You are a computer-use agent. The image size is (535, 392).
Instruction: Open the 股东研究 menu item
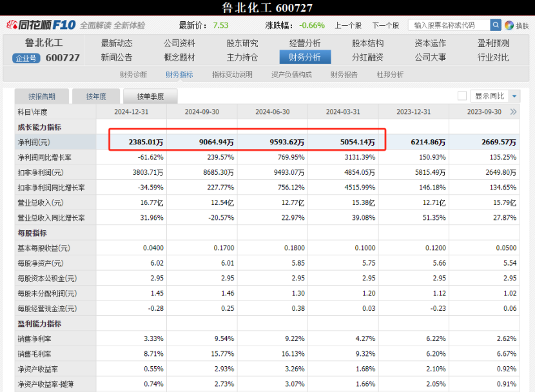click(242, 43)
